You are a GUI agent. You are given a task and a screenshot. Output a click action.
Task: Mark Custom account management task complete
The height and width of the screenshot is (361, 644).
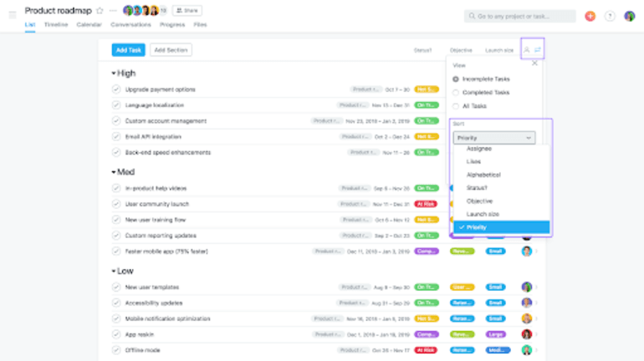[x=116, y=121]
